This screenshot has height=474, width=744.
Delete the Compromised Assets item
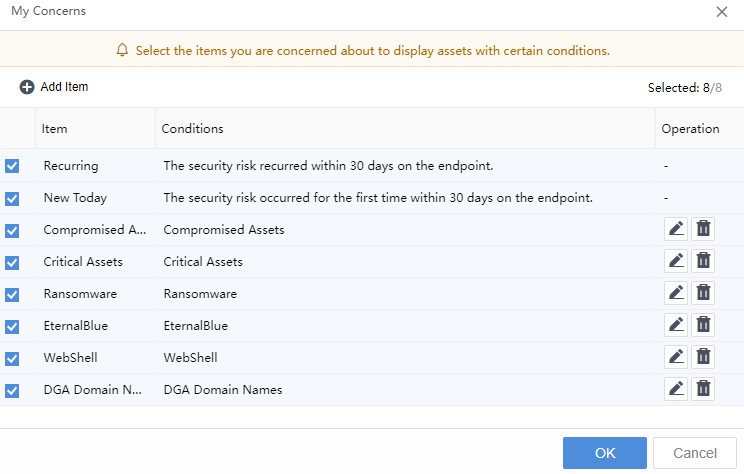tap(704, 229)
